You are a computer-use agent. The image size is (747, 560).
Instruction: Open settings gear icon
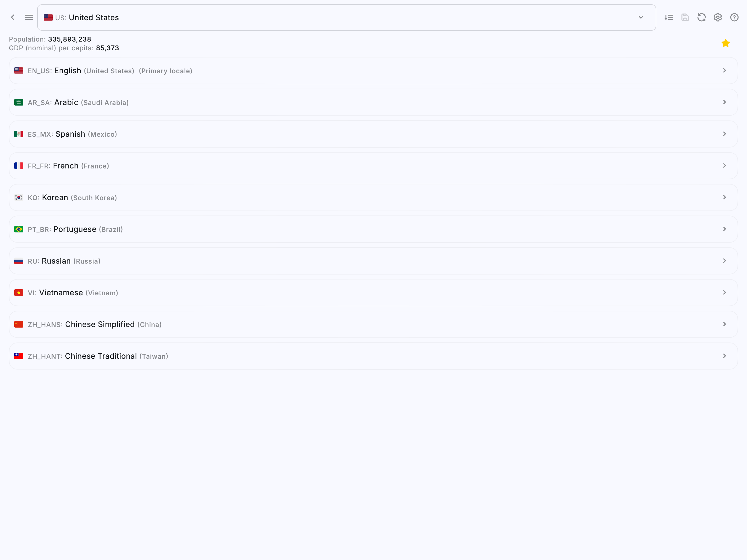click(718, 17)
